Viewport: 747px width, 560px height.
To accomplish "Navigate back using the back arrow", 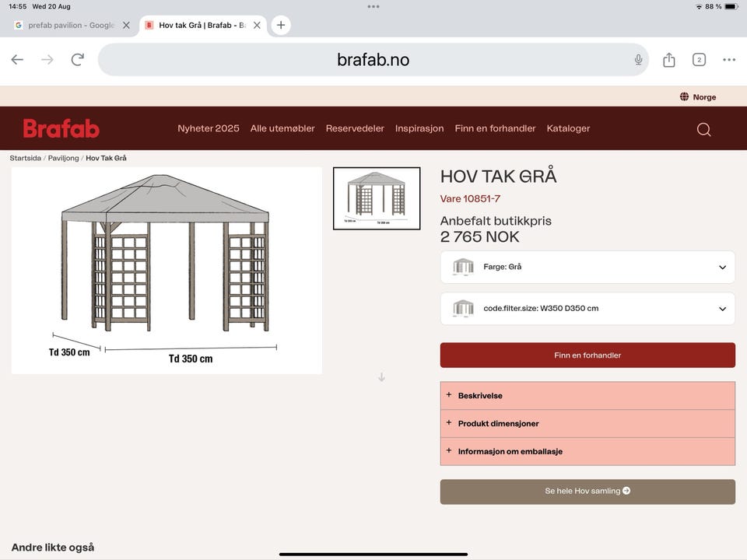I will 17,59.
